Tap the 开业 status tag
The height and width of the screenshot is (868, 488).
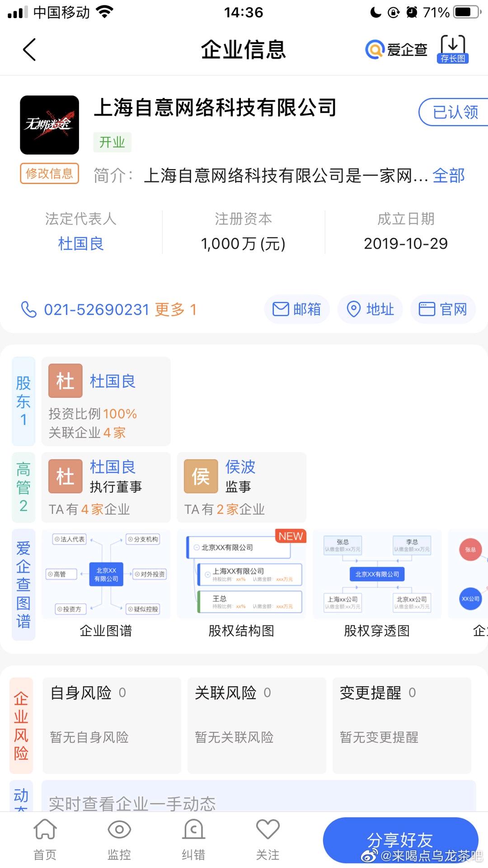pyautogui.click(x=112, y=142)
